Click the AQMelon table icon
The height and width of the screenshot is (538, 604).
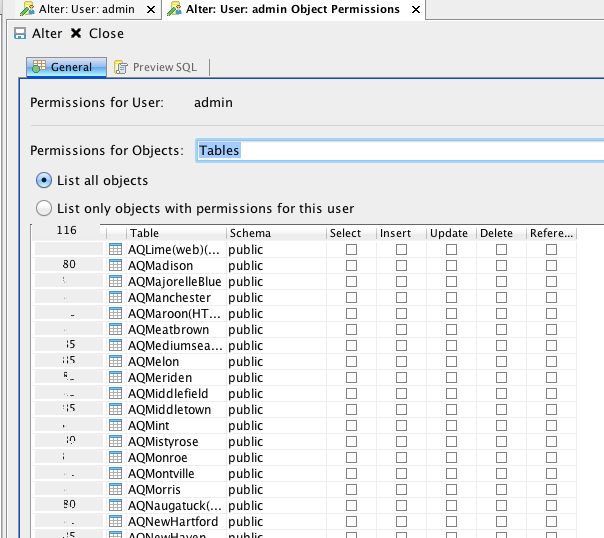tap(115, 362)
